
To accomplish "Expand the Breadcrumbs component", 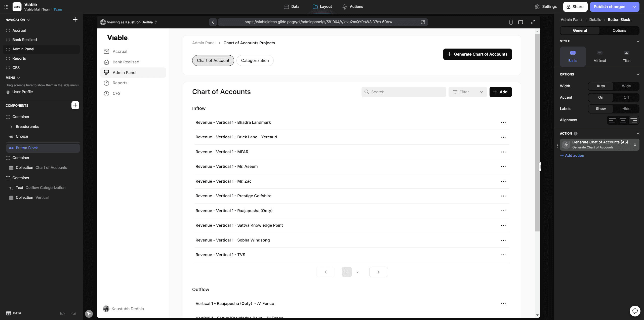I will point(11,127).
